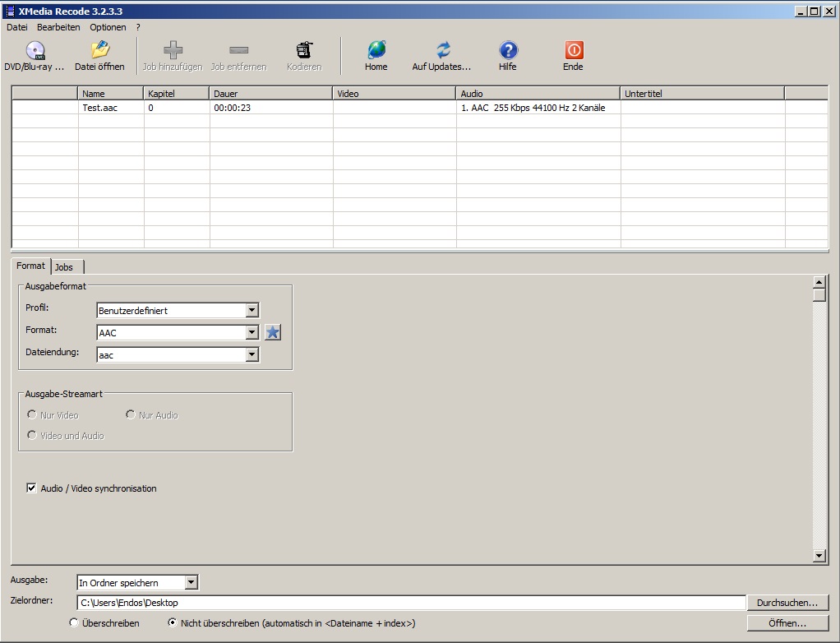The height and width of the screenshot is (643, 840).
Task: Select the Nur Video radio button
Action: tap(32, 414)
